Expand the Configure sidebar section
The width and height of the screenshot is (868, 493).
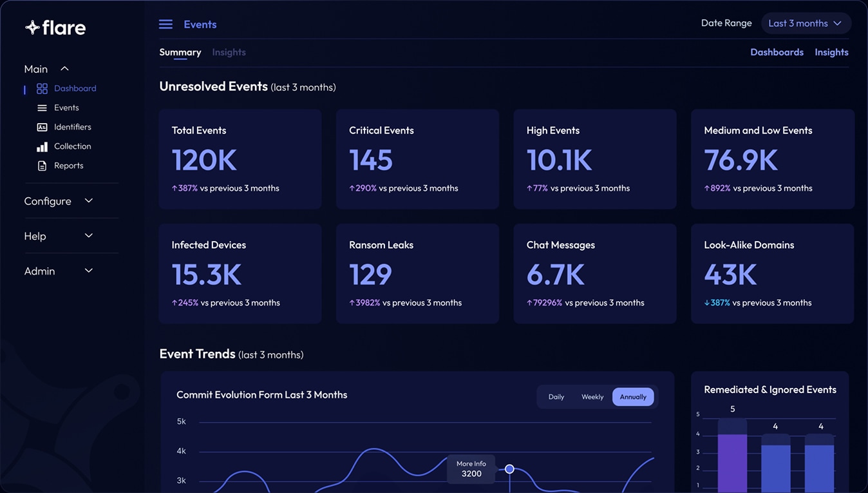click(89, 201)
